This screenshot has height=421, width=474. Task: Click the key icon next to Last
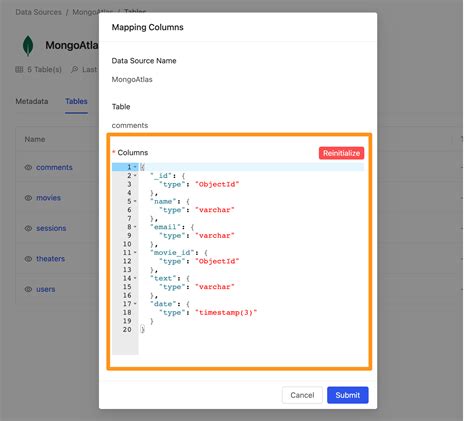75,69
